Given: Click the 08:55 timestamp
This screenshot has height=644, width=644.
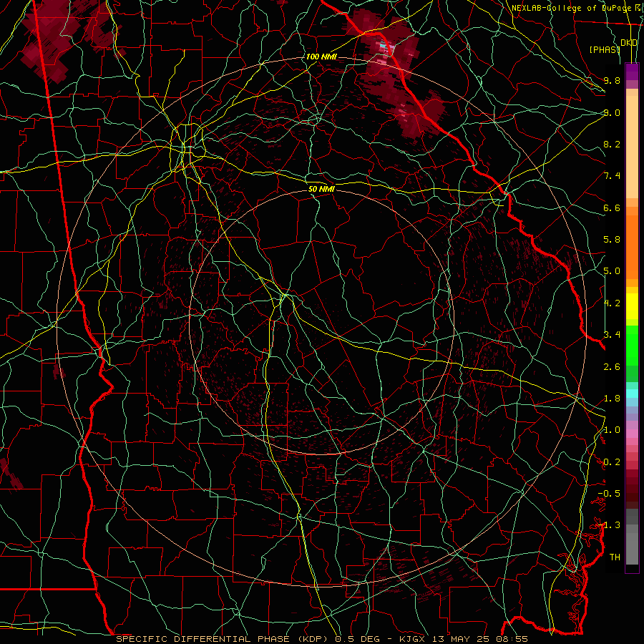Looking at the screenshot, I should tap(512, 639).
